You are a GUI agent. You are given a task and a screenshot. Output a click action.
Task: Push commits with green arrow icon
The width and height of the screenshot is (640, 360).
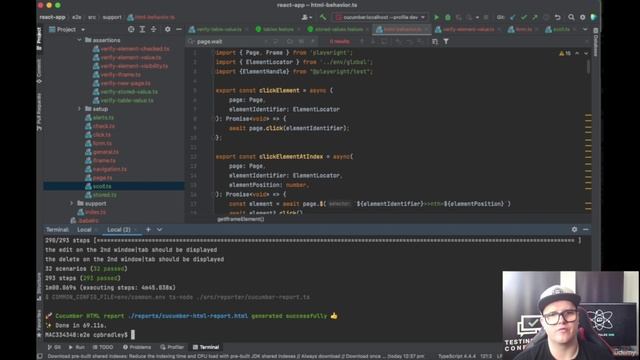click(535, 17)
